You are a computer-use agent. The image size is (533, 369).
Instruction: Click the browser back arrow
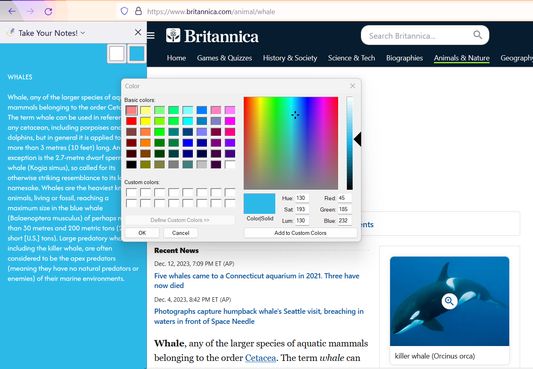(x=12, y=12)
